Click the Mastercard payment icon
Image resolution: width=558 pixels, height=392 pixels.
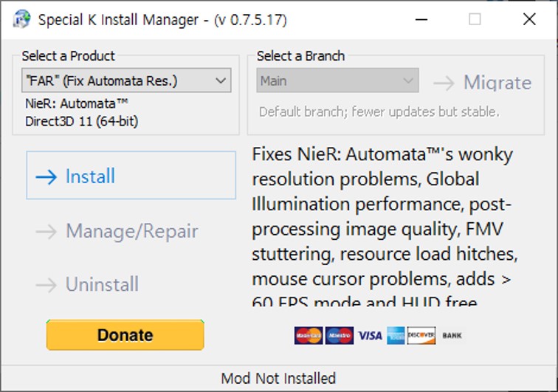point(309,335)
